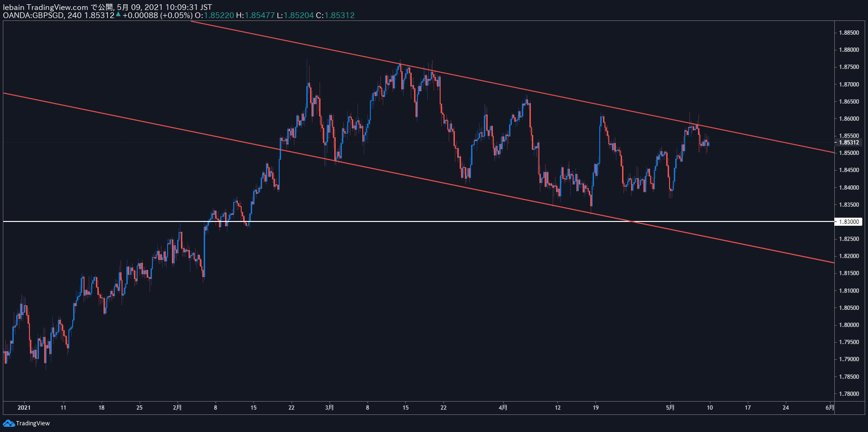Click the lebain TradingView.com publish header text
Screen dimensions: 868x432
107,7
